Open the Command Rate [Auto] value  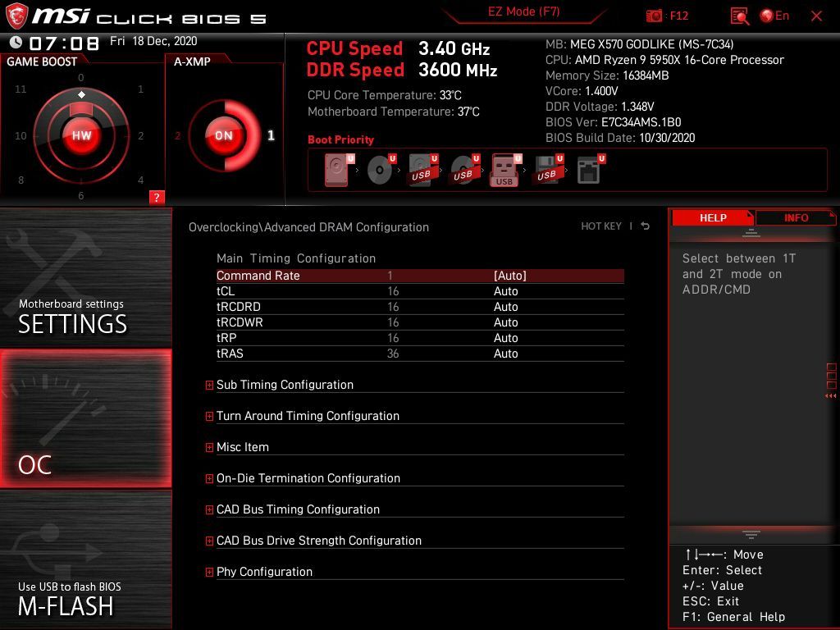coord(510,276)
